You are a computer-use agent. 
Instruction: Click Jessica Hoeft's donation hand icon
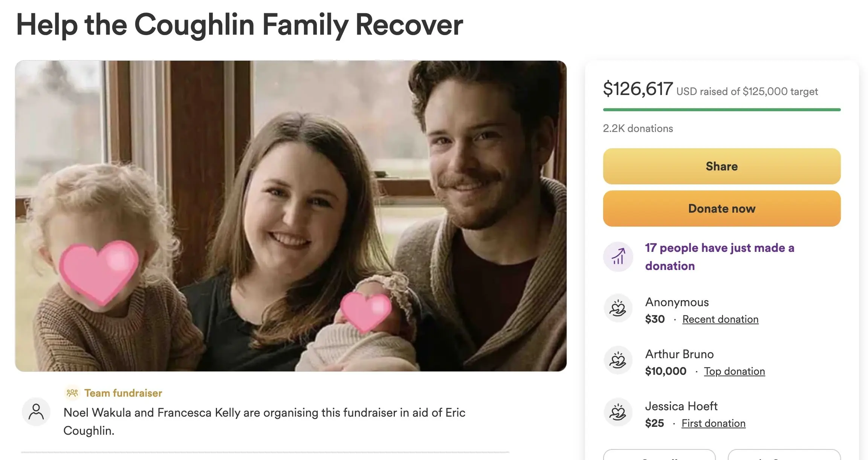pyautogui.click(x=618, y=412)
